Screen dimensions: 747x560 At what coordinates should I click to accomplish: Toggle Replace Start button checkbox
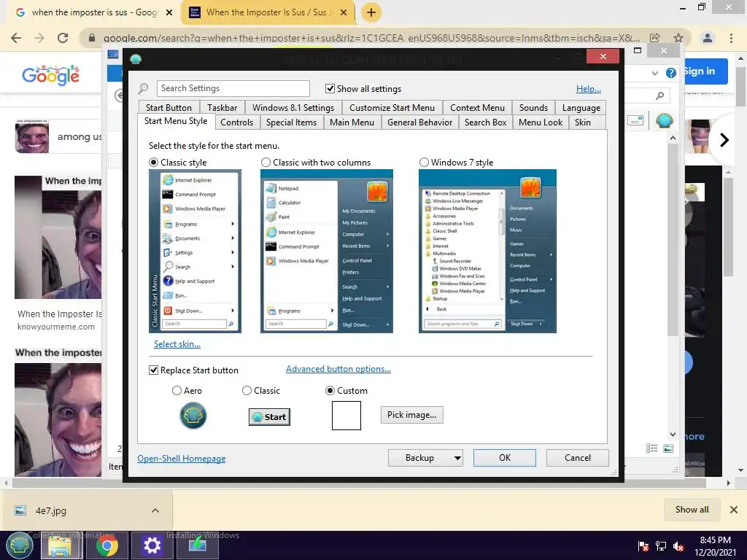point(153,370)
